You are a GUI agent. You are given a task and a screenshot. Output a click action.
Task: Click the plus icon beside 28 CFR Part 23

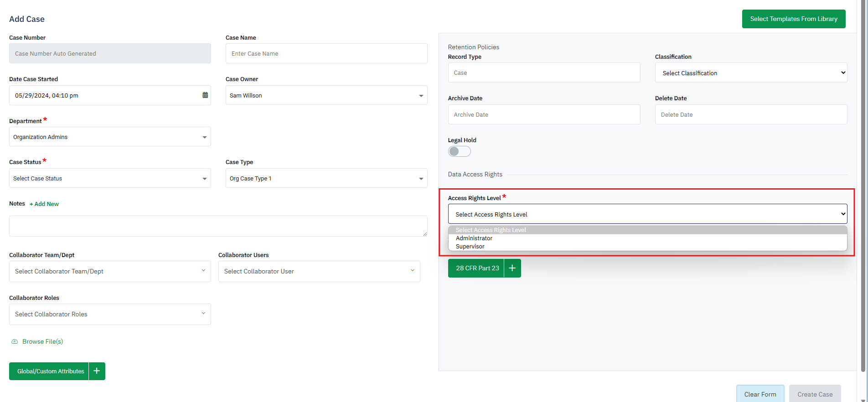[x=512, y=268]
